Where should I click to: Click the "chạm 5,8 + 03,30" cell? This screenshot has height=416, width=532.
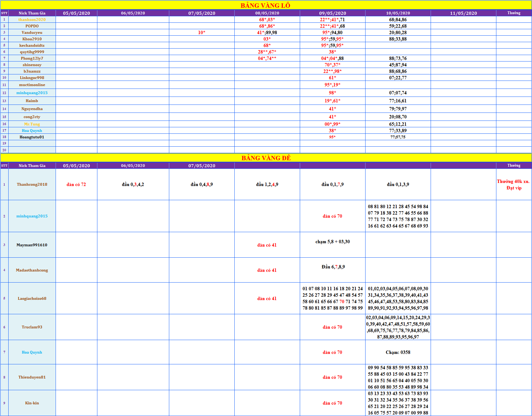(x=332, y=242)
